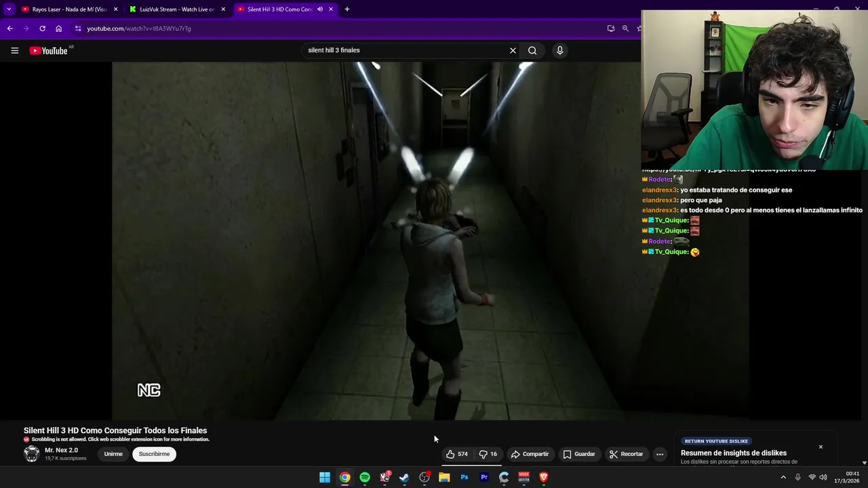Open more actions three-dot menu
The height and width of the screenshot is (488, 868).
660,454
